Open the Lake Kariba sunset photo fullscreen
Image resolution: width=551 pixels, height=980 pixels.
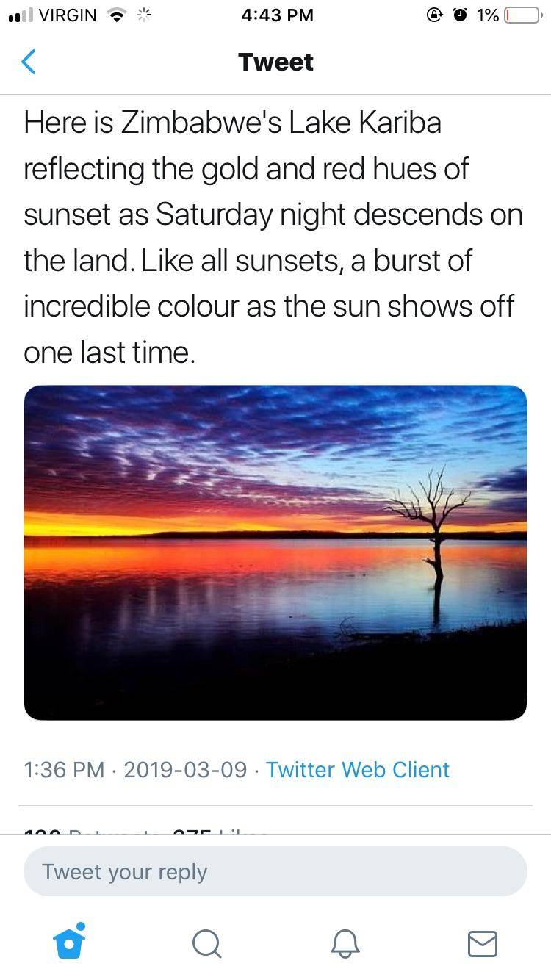(x=275, y=552)
